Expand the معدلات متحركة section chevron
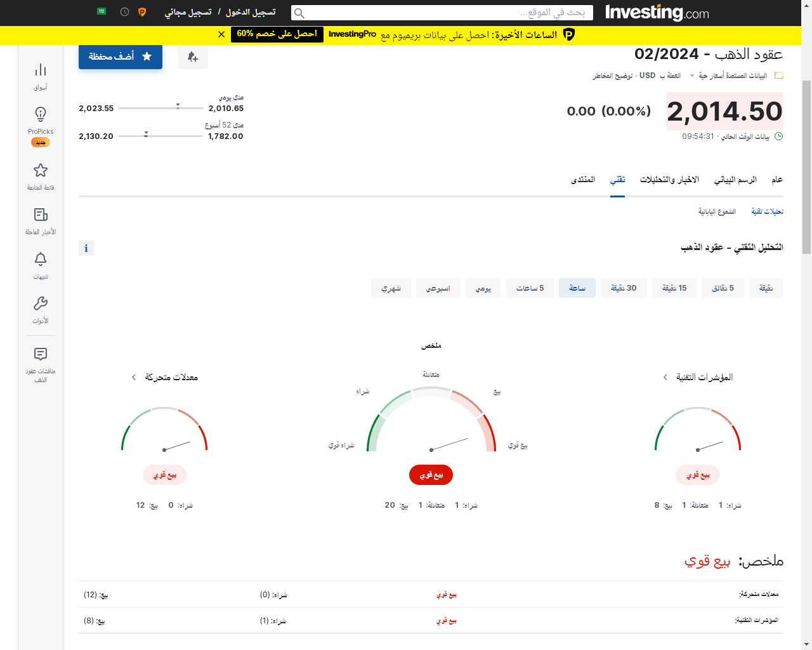 click(x=134, y=378)
